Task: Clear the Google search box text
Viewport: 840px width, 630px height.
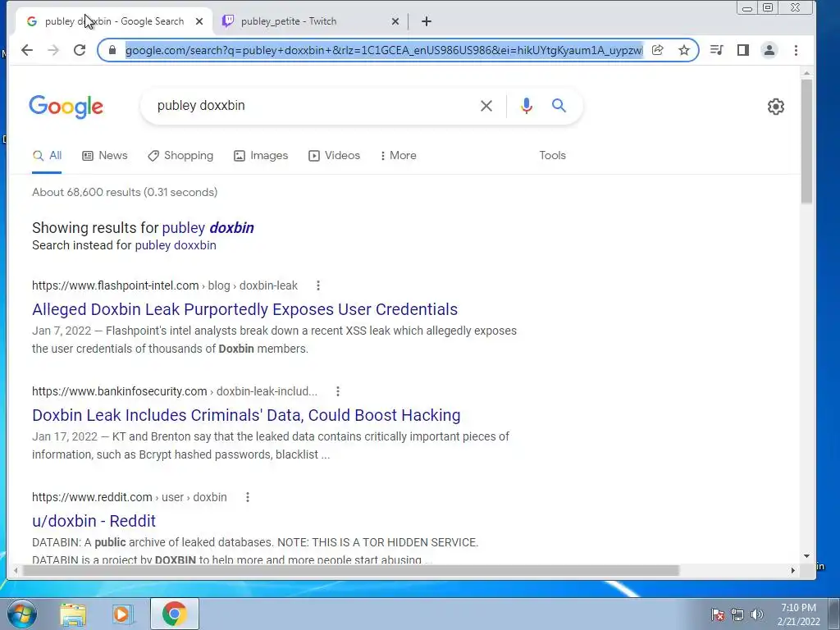Action: click(486, 106)
